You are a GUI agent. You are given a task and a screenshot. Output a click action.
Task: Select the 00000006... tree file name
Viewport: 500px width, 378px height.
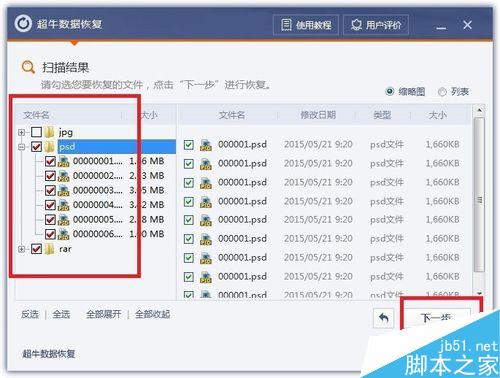(x=98, y=234)
